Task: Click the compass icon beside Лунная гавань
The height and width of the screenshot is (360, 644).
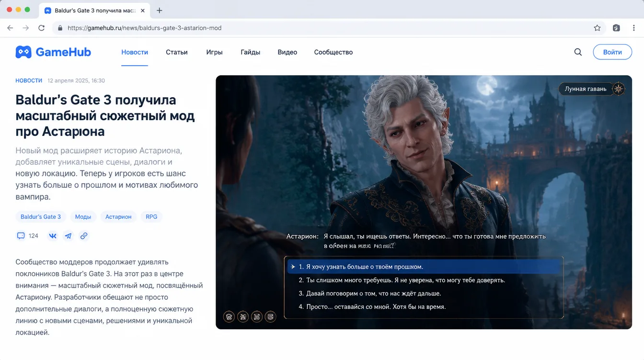Action: click(619, 89)
